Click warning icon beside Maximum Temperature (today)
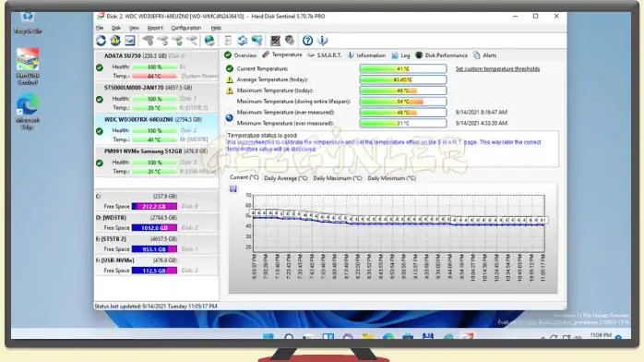The height and width of the screenshot is (362, 644). (230, 90)
